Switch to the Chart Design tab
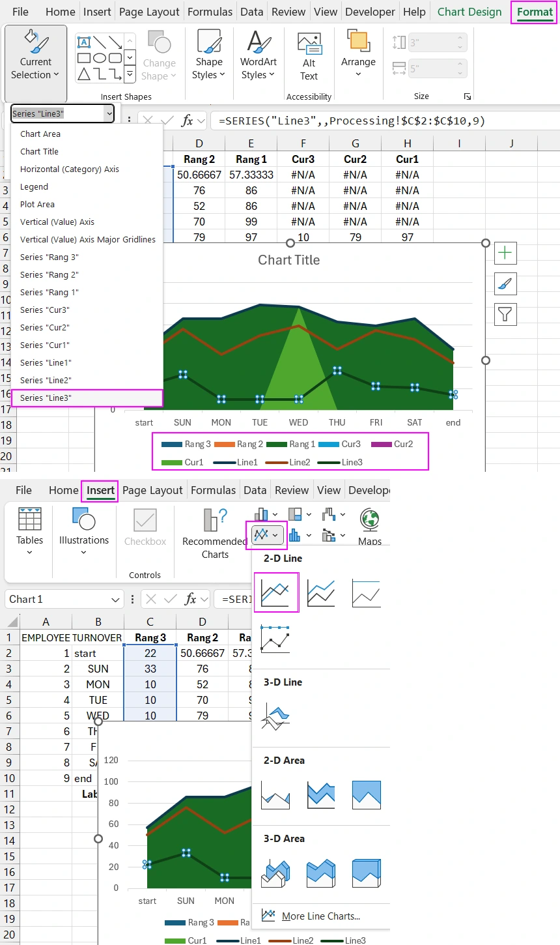The height and width of the screenshot is (945, 560). (x=469, y=12)
